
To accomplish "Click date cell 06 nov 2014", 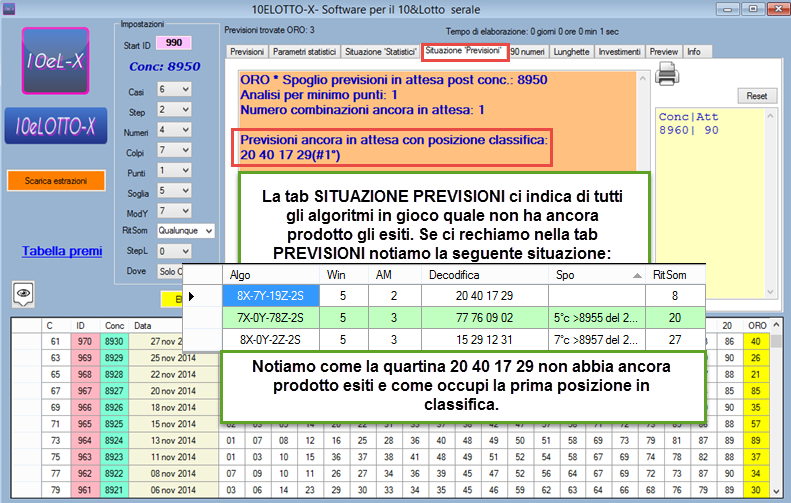I will click(x=174, y=490).
